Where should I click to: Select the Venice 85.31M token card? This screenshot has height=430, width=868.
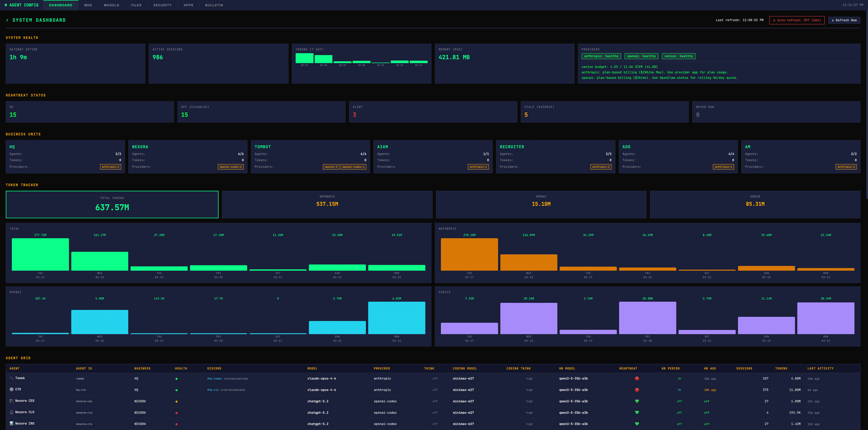coord(755,204)
